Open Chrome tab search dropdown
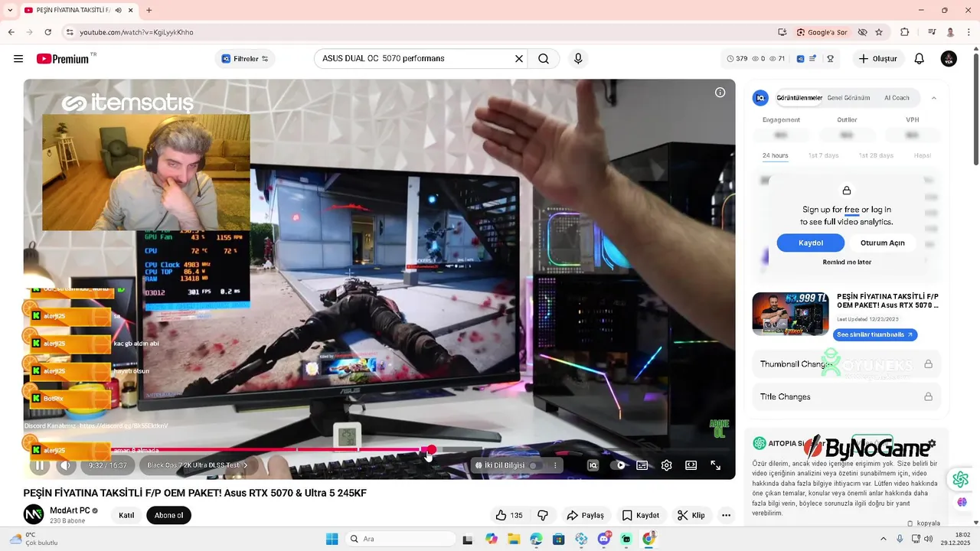Viewport: 980px width, 551px height. pos(10,10)
